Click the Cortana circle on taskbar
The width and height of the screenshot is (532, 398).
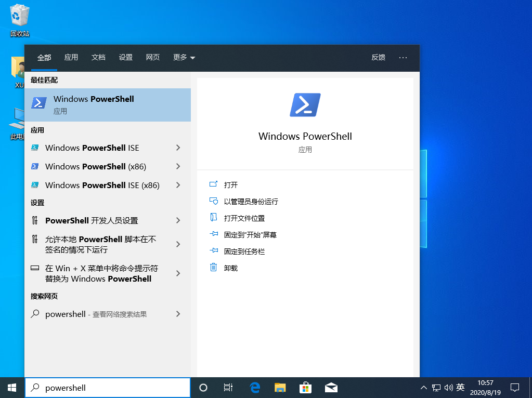tap(203, 388)
